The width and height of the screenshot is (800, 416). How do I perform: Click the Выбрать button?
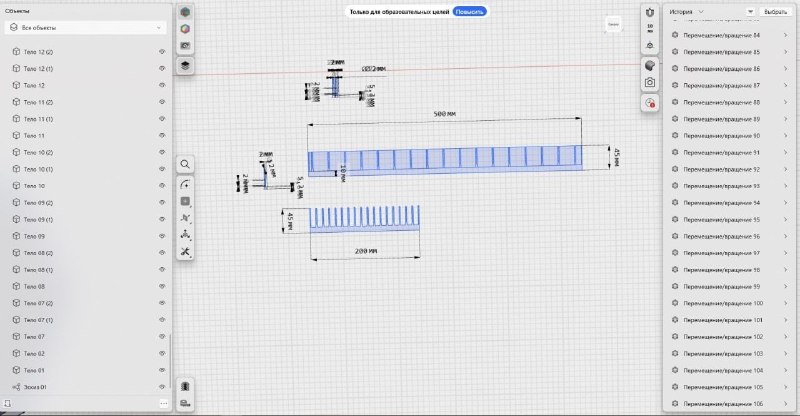coord(776,12)
